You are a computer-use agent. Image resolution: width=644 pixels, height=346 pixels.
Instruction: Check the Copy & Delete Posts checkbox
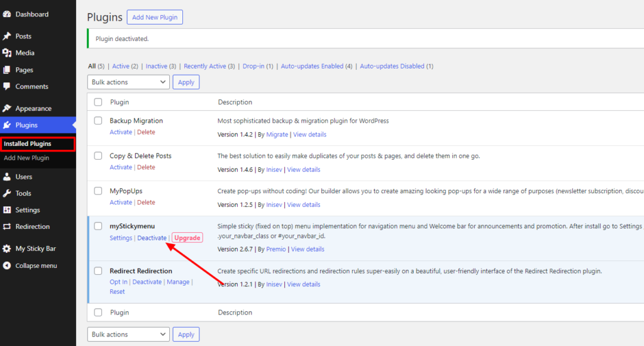(98, 156)
